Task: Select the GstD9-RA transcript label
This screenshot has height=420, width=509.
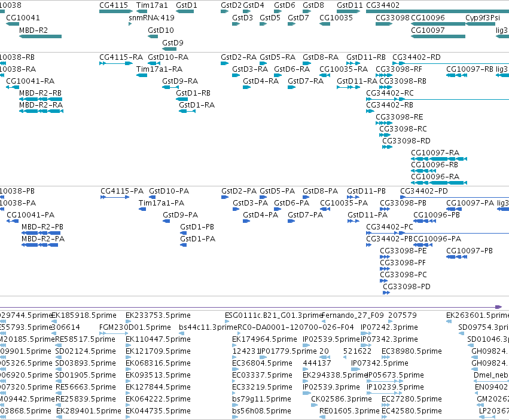Action: tap(180, 81)
